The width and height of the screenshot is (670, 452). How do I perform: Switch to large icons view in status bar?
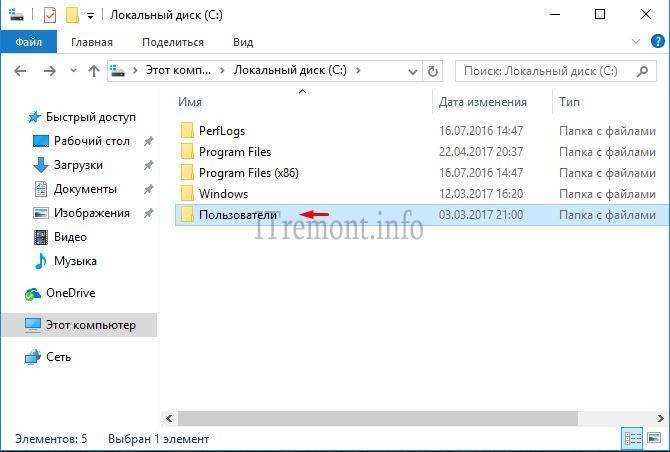[x=654, y=439]
